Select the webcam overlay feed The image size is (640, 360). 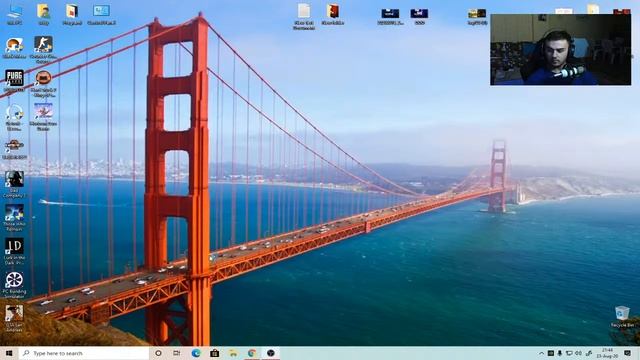pos(560,49)
